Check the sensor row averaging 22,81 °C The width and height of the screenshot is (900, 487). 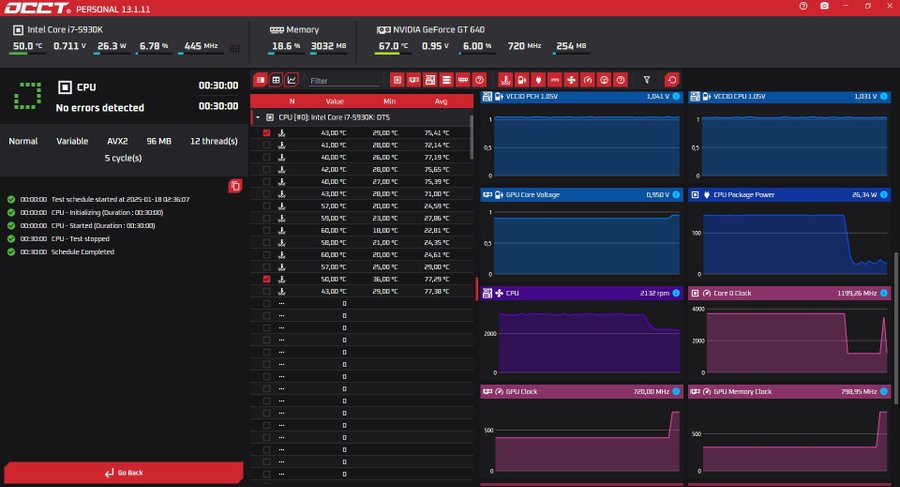tap(266, 230)
